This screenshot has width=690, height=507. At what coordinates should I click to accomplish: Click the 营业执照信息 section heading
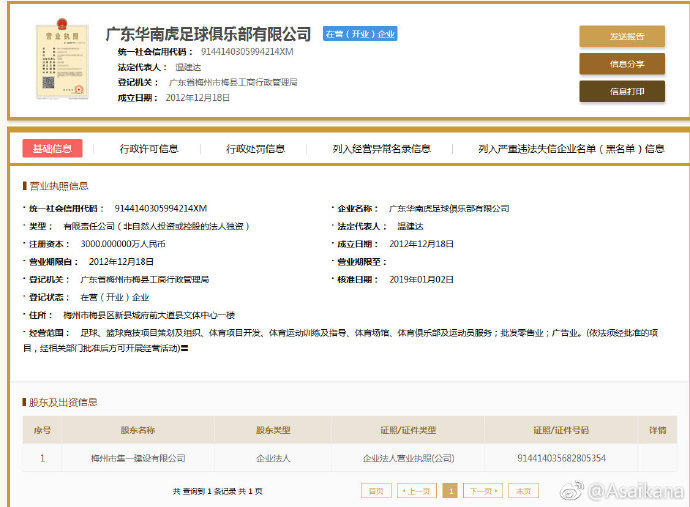point(59,186)
